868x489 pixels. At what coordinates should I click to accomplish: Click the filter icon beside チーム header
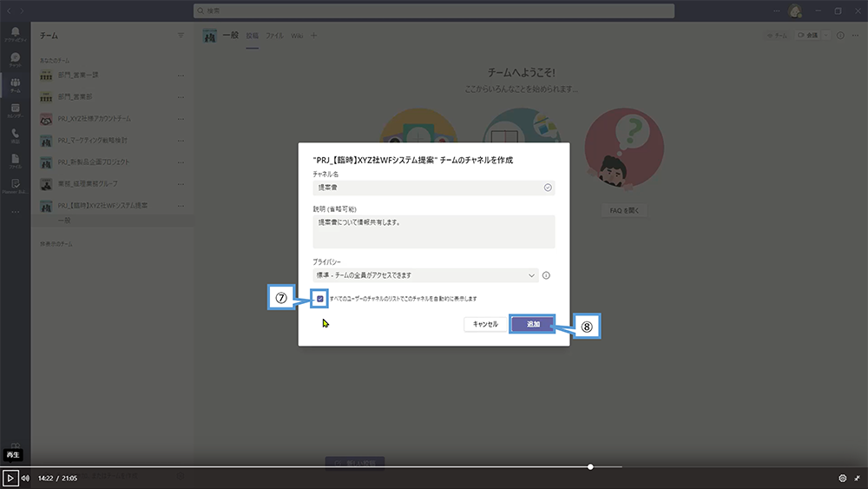click(181, 36)
